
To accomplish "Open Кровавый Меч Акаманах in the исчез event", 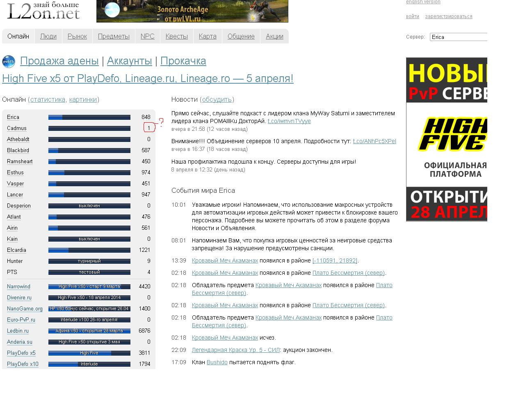I will tap(225, 338).
